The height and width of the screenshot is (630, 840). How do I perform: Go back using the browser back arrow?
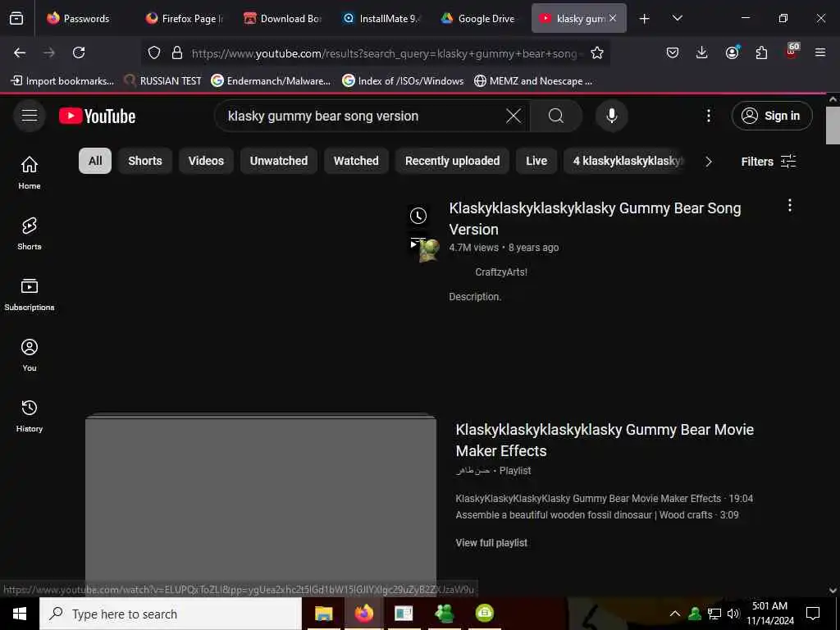[20, 52]
